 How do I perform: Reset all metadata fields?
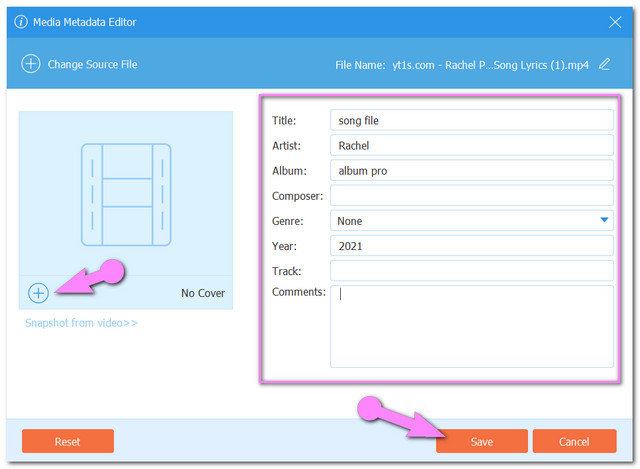(x=68, y=441)
